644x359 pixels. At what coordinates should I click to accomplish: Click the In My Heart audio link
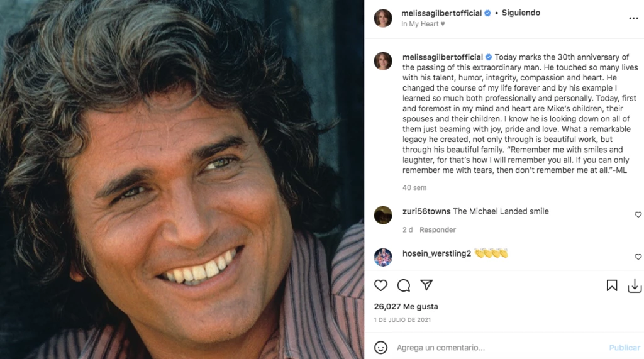[423, 24]
